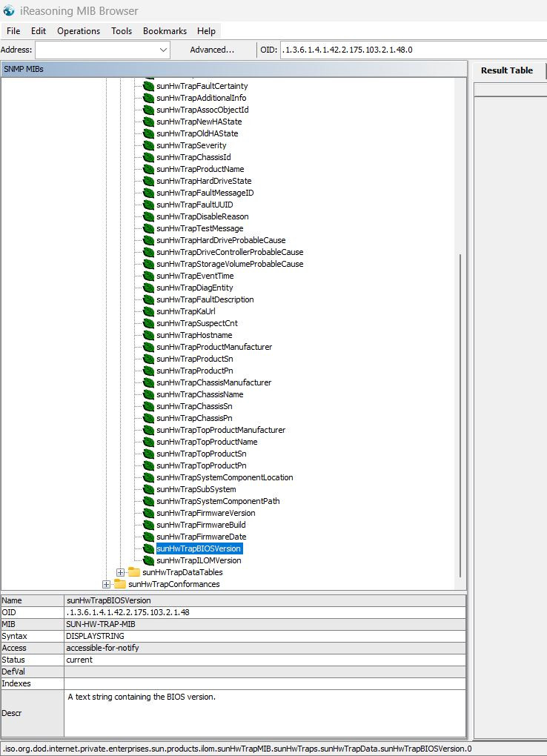
Task: Select sunHwTrapTopProductName node
Action: point(207,442)
